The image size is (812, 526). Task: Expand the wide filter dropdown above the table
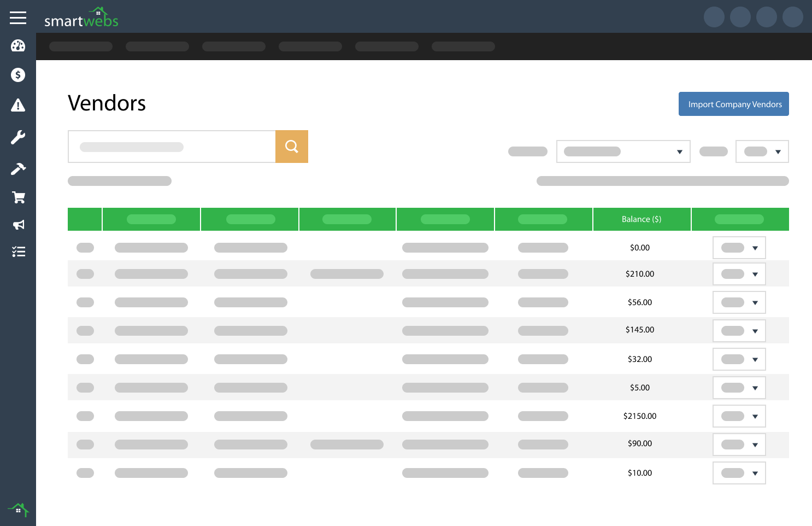(x=623, y=151)
